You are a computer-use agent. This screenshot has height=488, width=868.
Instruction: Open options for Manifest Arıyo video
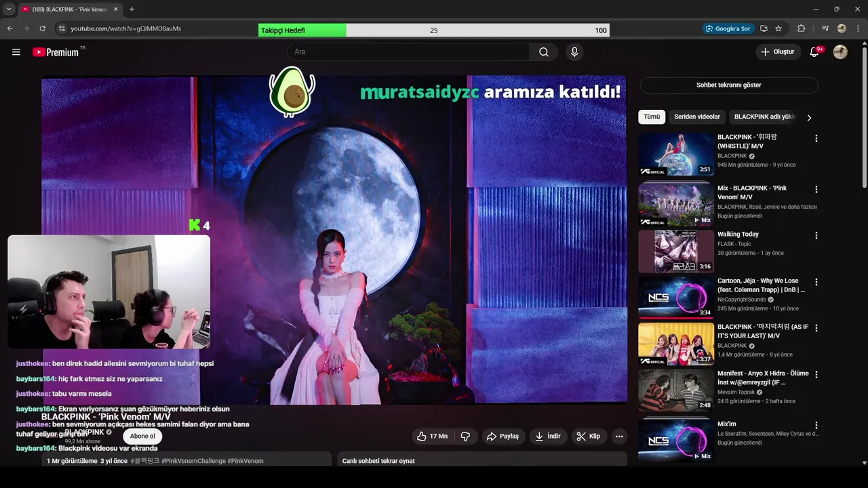click(x=816, y=374)
